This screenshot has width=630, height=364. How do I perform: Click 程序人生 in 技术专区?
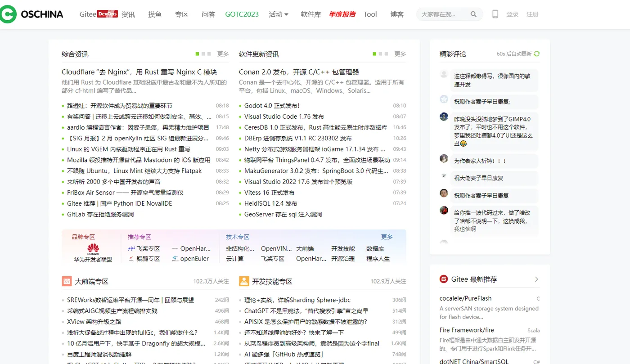[x=378, y=259]
